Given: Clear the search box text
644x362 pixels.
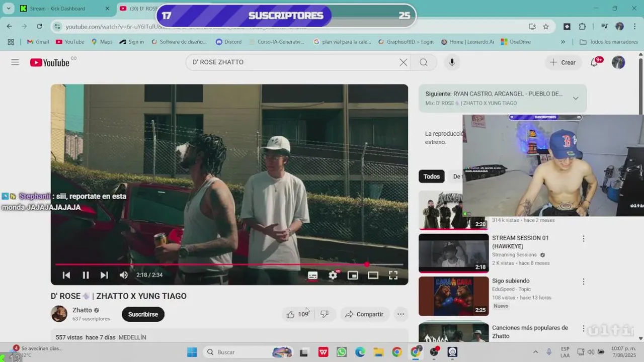Looking at the screenshot, I should pyautogui.click(x=403, y=62).
